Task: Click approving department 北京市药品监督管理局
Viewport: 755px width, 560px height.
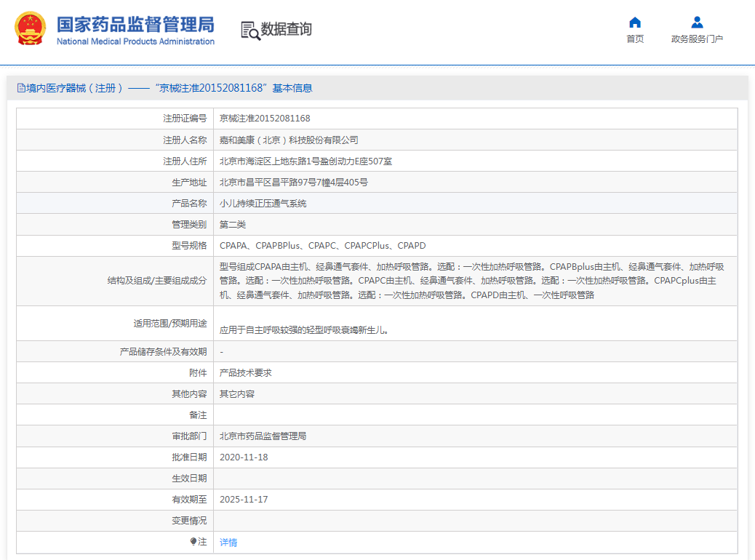Action: pos(263,436)
